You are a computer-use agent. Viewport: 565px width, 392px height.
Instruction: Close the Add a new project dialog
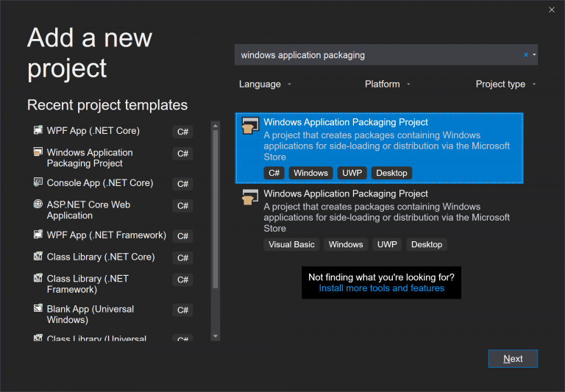552,10
